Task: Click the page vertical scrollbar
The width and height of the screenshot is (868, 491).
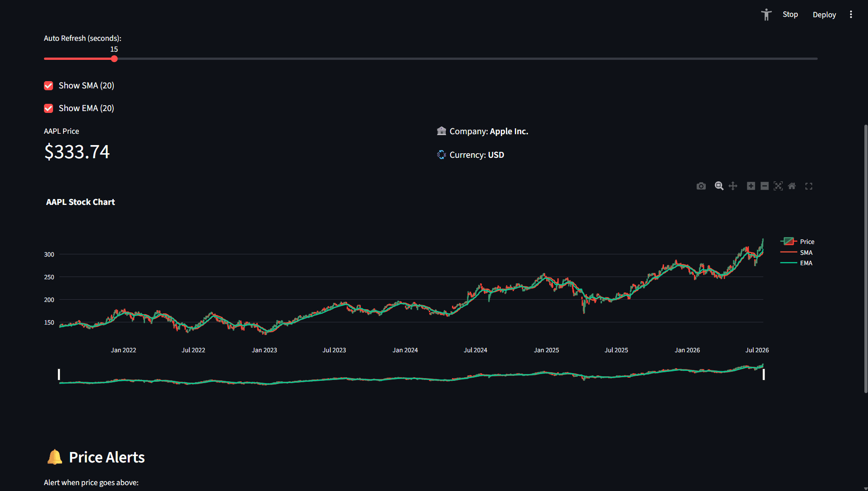Action: coord(865,258)
